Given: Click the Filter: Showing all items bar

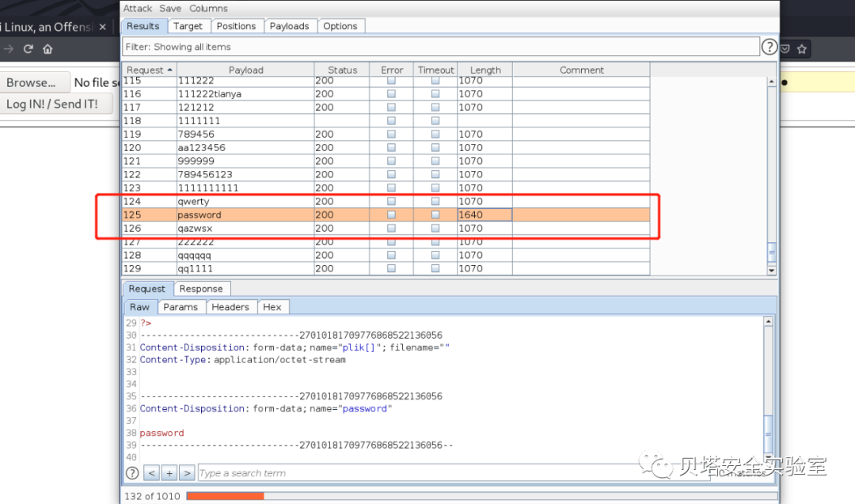Looking at the screenshot, I should pyautogui.click(x=441, y=47).
